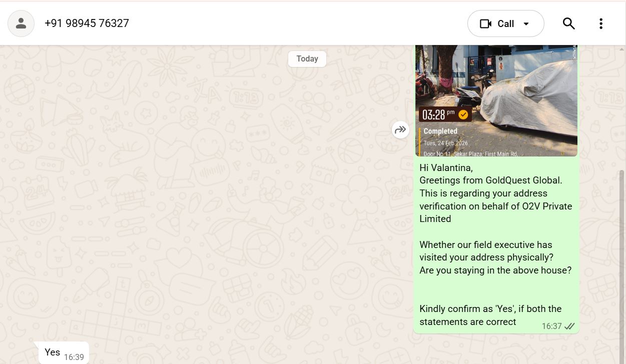Open the three-dot more options menu
This screenshot has width=626, height=364.
(600, 23)
